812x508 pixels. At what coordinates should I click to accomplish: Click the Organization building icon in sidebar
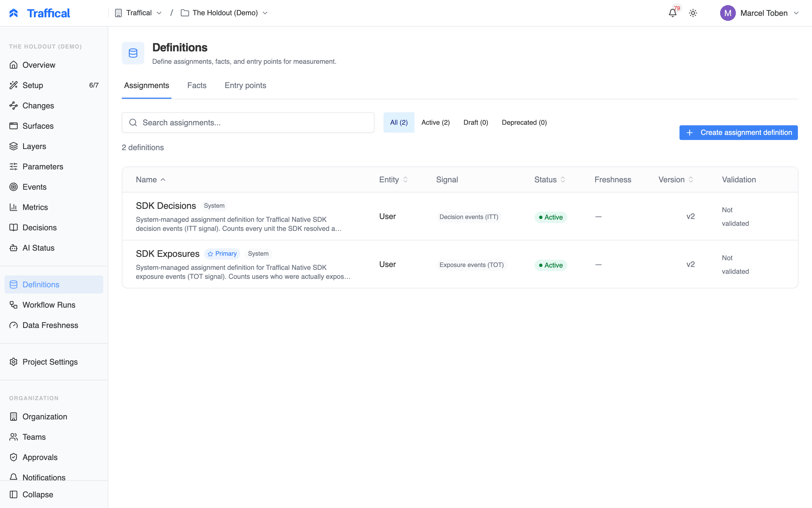pos(14,417)
